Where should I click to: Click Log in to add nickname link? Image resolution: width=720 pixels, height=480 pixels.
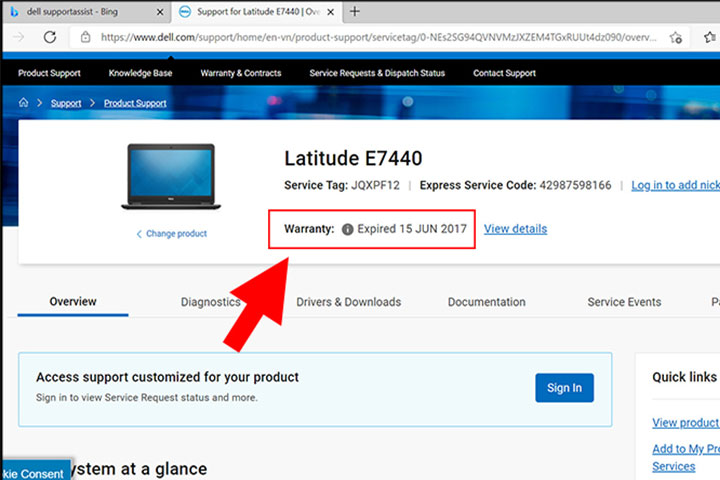pos(675,185)
